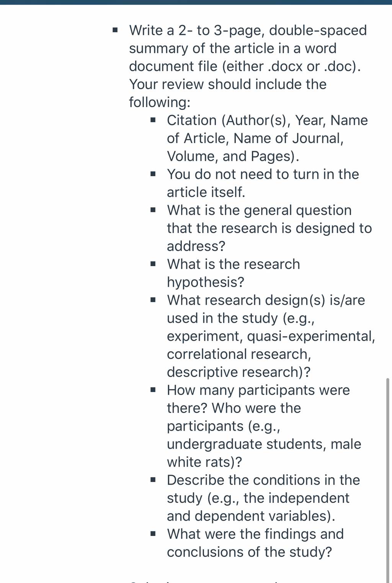Click the text "(either .docx or .doc)"

pyautogui.click(x=291, y=66)
